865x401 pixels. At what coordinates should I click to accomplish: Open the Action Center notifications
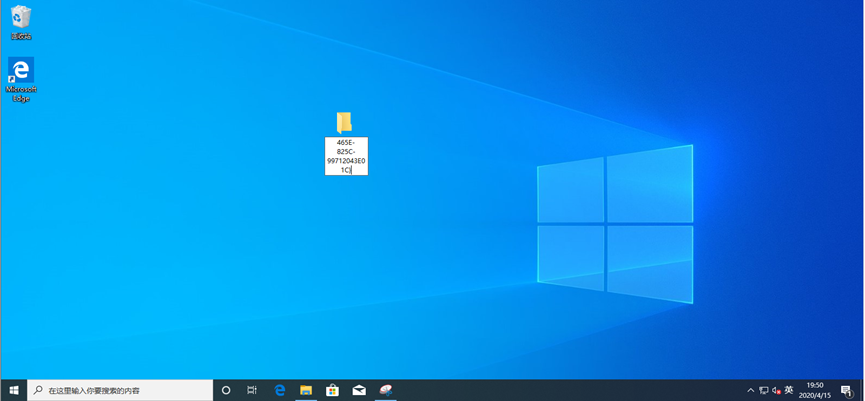(847, 390)
